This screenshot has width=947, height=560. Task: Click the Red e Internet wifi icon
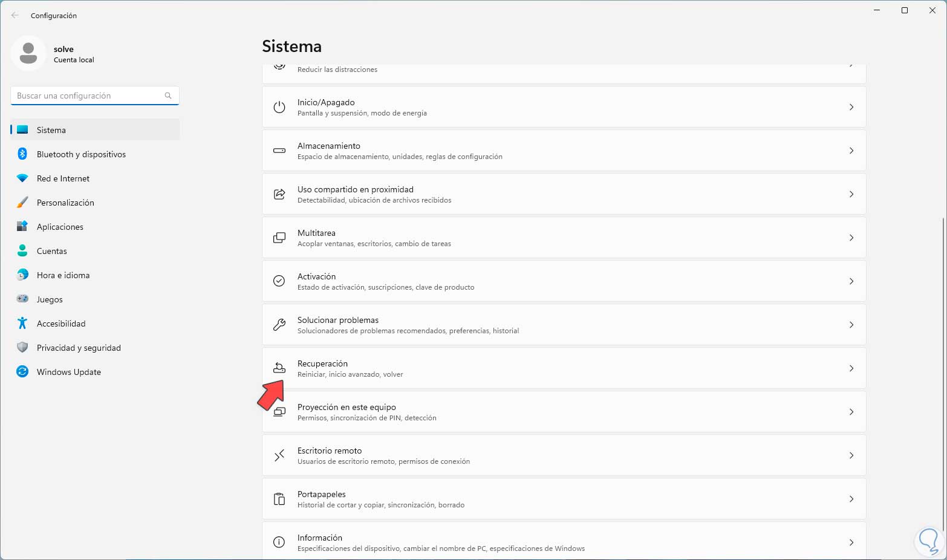(22, 178)
